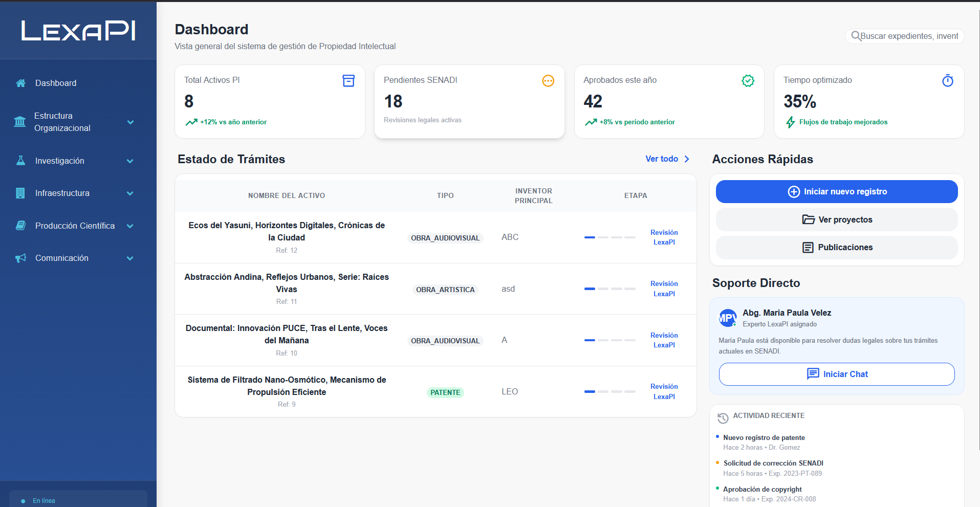Click the Iniciar Chat button
Screen dimensions: 980x507
[x=836, y=374]
